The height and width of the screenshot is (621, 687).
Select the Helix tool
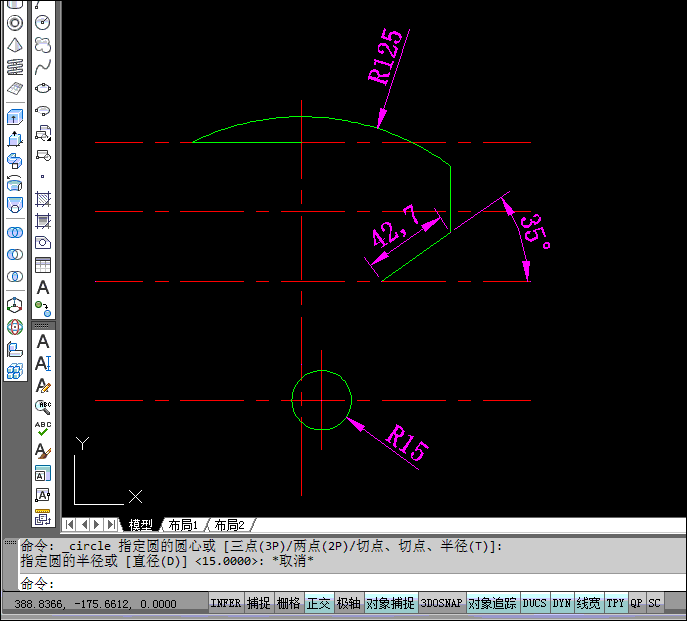[15, 67]
